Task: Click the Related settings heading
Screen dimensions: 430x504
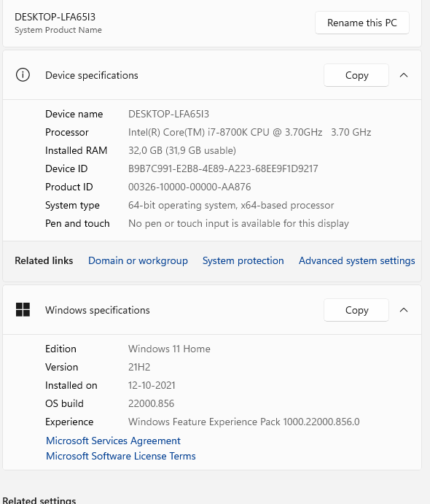Action: 39,500
